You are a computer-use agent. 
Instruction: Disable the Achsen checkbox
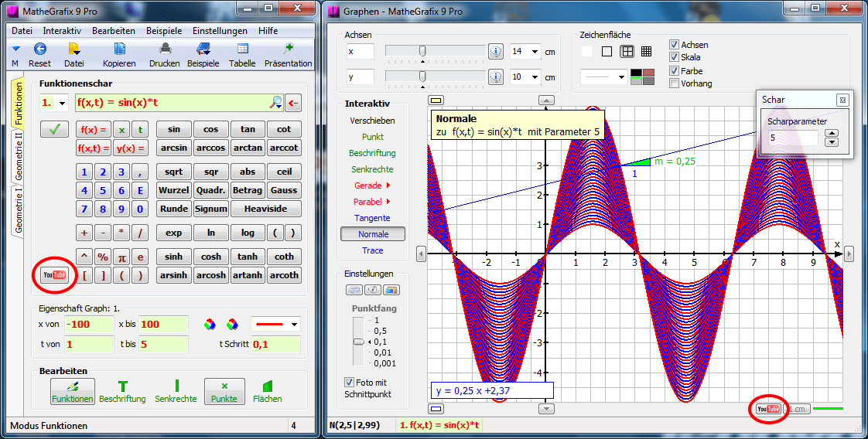click(674, 45)
